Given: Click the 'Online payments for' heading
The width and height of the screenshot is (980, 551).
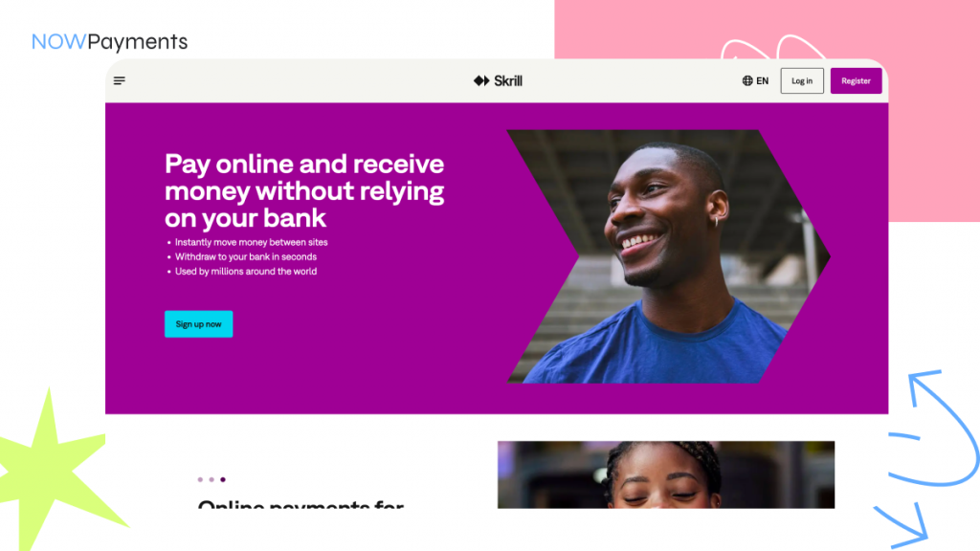Looking at the screenshot, I should [x=301, y=503].
